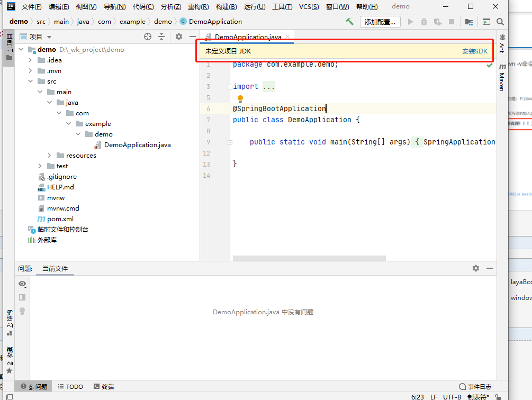This screenshot has width=532, height=400.
Task: Toggle the 7: 结构 tool window stripe button
Action: 10,322
